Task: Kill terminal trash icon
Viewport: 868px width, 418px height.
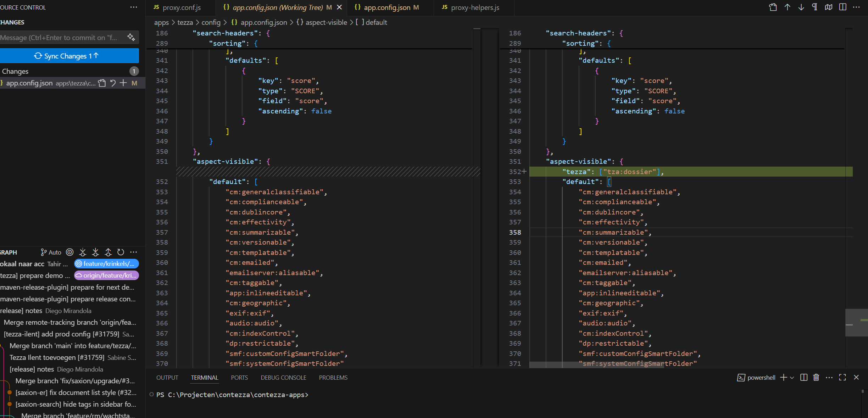Action: click(x=816, y=377)
